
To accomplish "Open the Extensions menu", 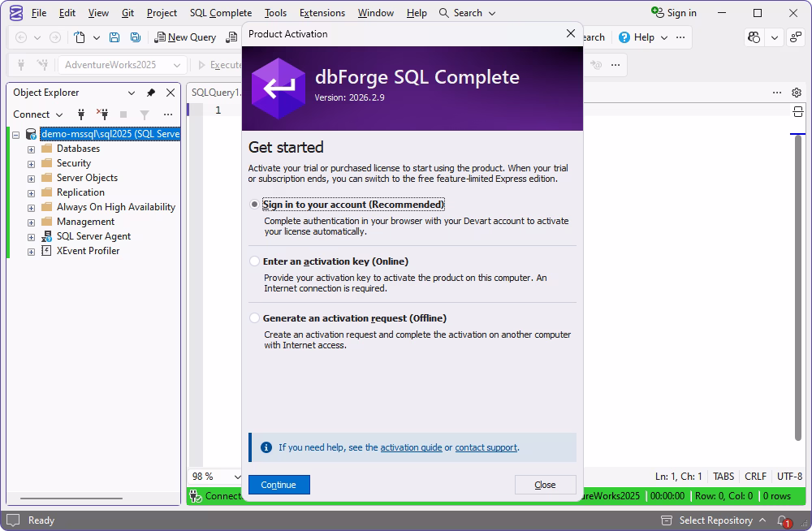I will 322,13.
